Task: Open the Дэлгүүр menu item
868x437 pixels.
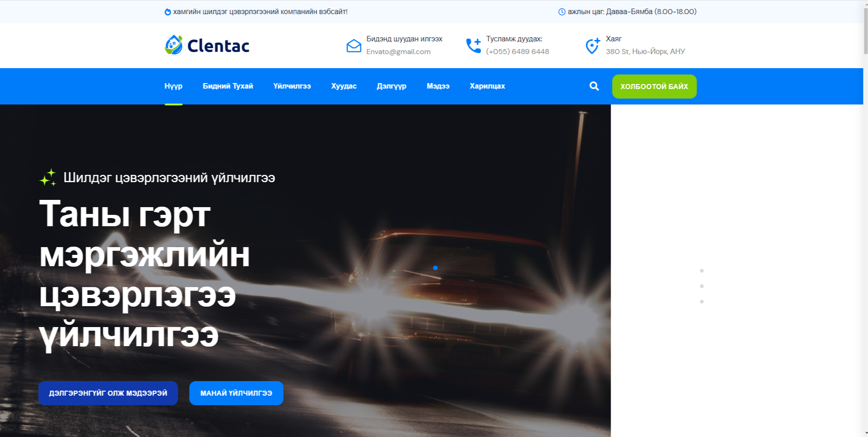Action: pyautogui.click(x=391, y=86)
